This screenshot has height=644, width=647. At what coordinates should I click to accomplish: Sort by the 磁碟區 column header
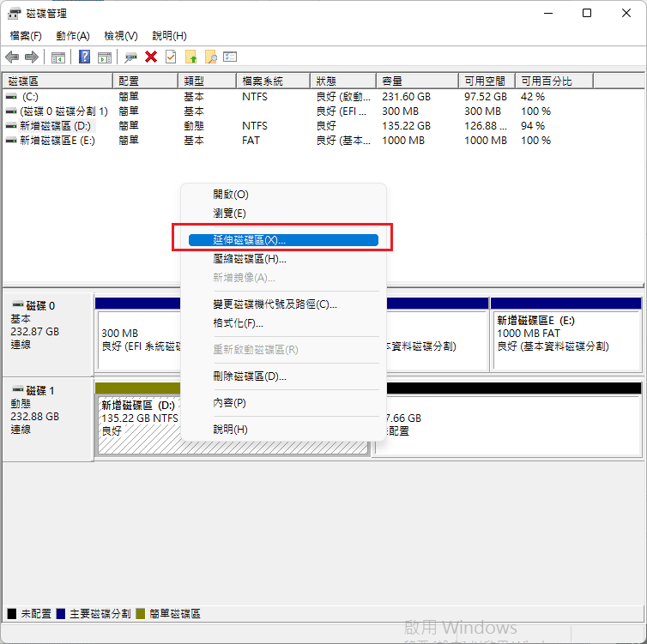57,81
